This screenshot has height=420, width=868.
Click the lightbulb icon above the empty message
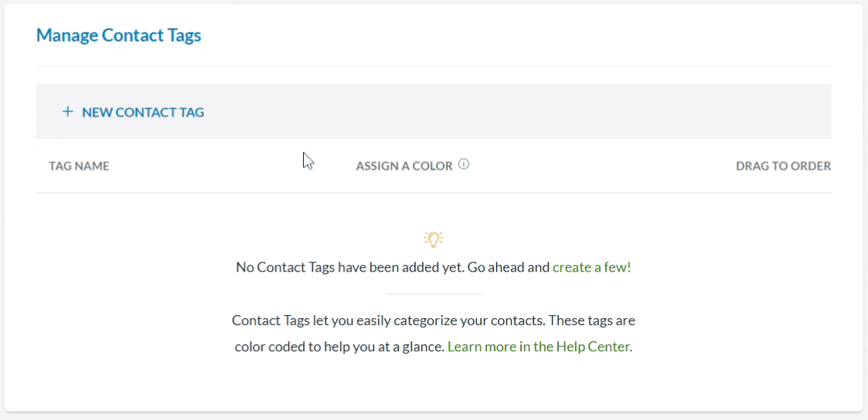coord(434,239)
